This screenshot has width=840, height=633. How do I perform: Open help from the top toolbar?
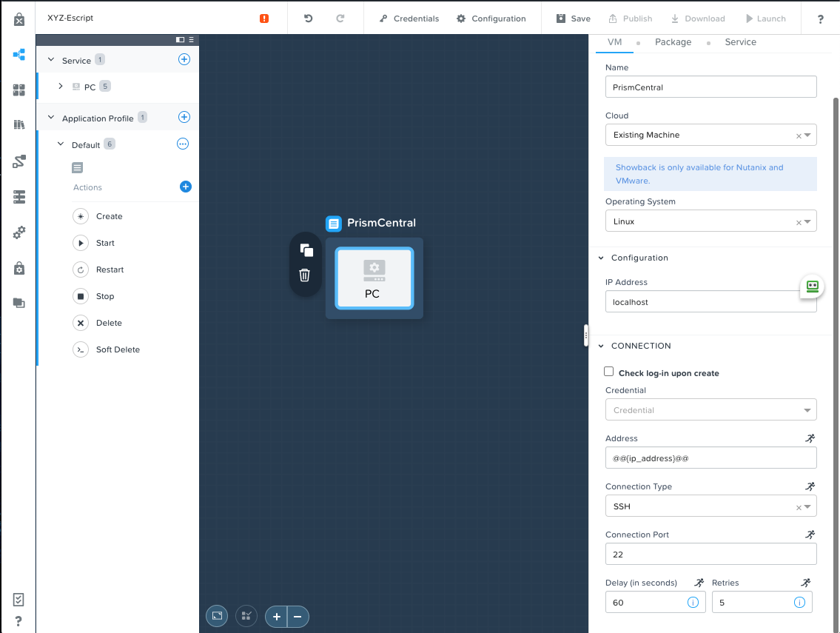pyautogui.click(x=820, y=19)
